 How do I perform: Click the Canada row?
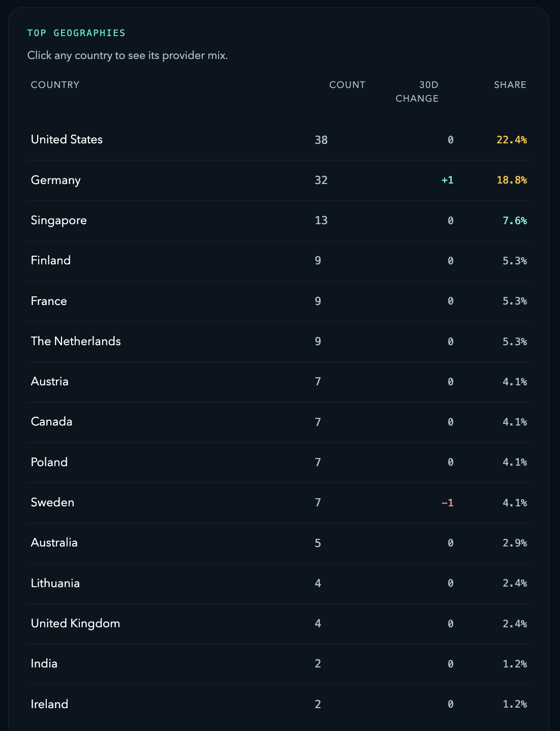[52, 422]
